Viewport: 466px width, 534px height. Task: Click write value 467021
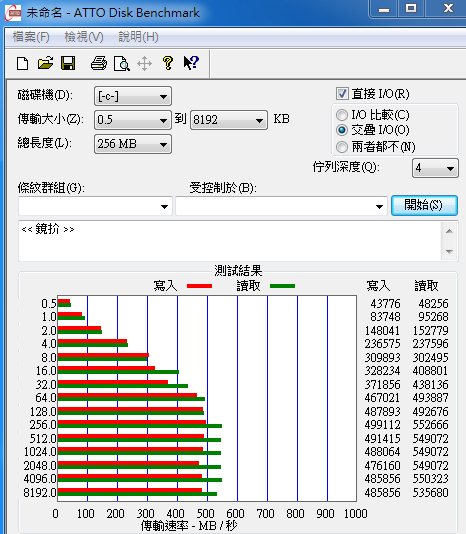[x=383, y=397]
